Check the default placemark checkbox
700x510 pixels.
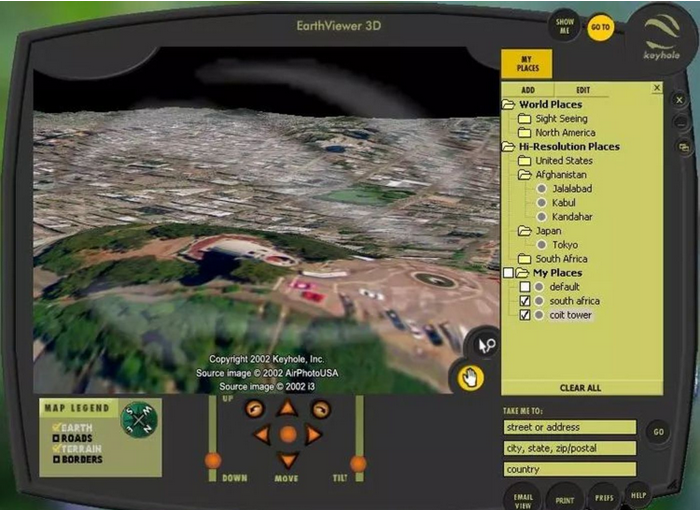tap(525, 287)
